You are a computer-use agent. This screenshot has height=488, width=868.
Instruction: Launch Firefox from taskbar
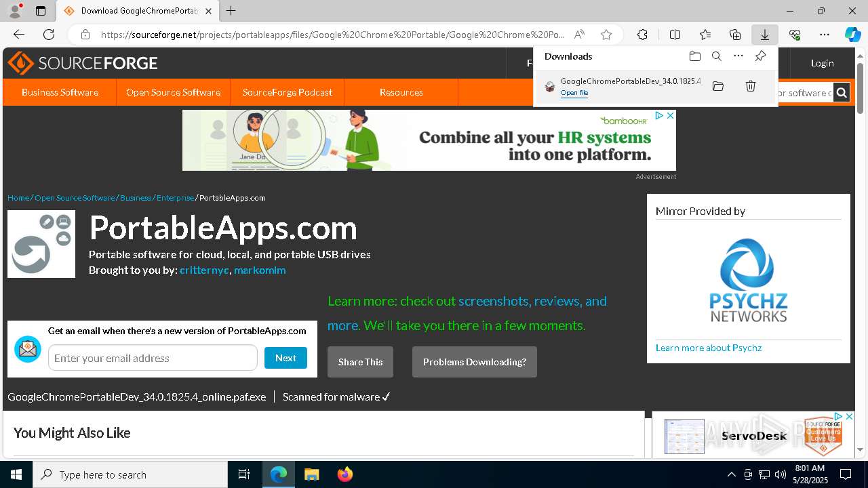pos(345,474)
